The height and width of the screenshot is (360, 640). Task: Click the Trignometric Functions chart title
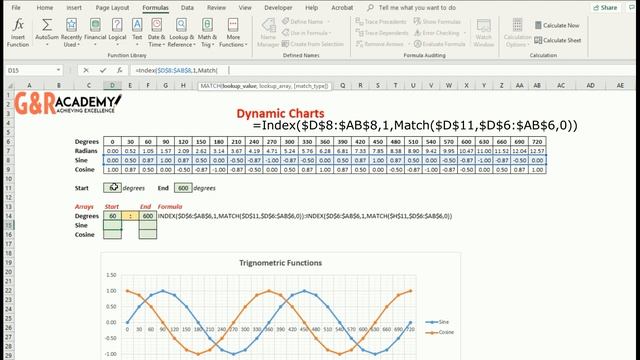click(280, 263)
